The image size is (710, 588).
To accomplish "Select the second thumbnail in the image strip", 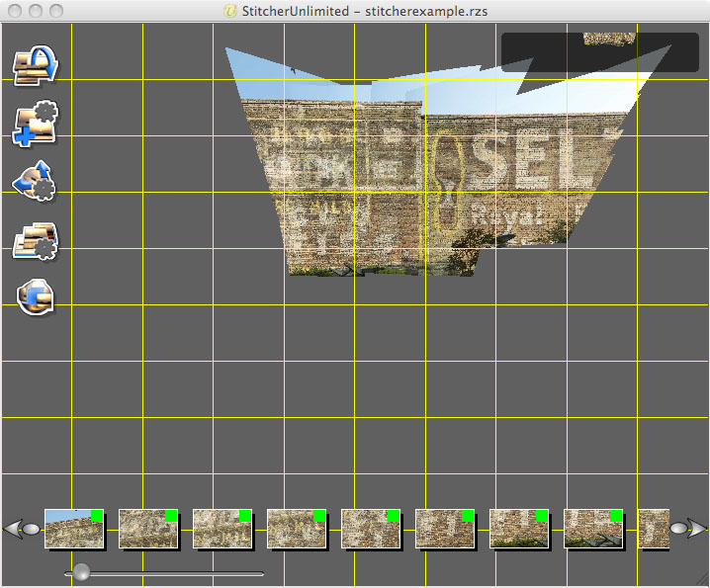I will pyautogui.click(x=148, y=529).
